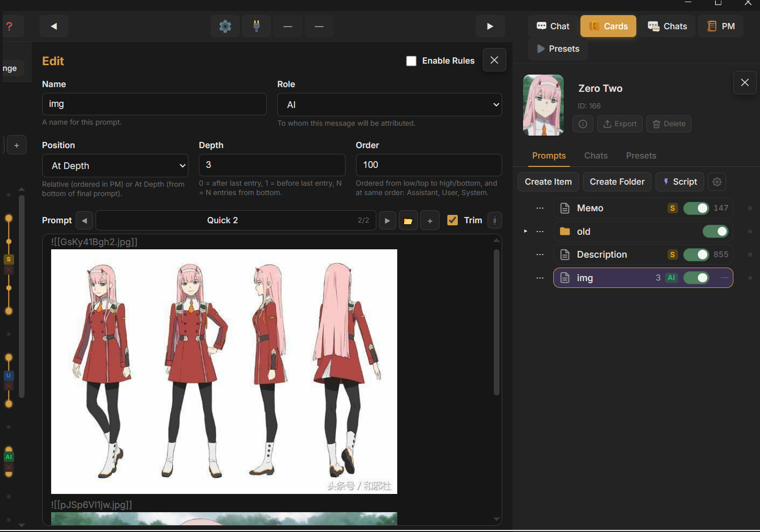Go to the previous prompt variant arrow
Screen dimensions: 760x532
click(x=85, y=221)
